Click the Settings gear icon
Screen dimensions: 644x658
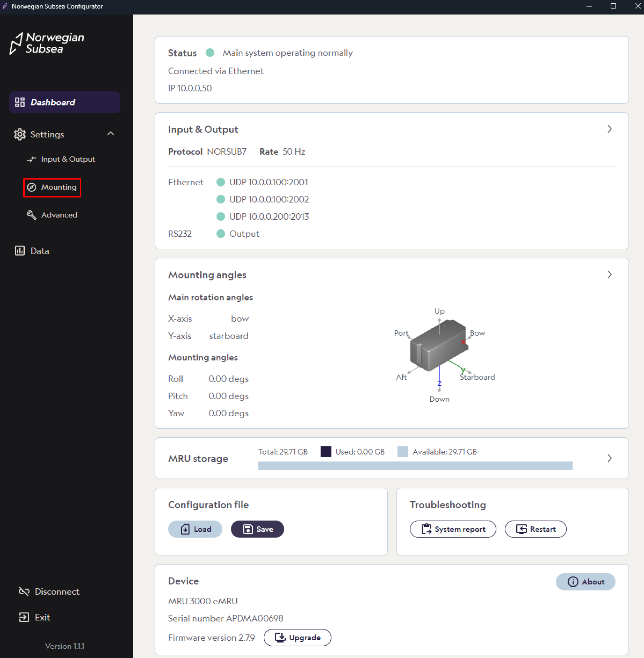tap(20, 134)
